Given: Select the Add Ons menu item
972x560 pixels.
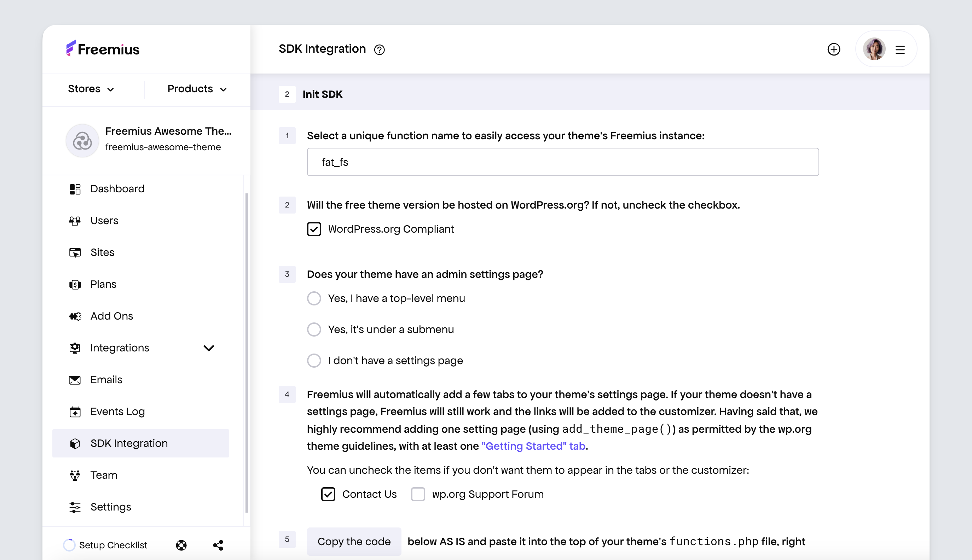Looking at the screenshot, I should coord(141,316).
